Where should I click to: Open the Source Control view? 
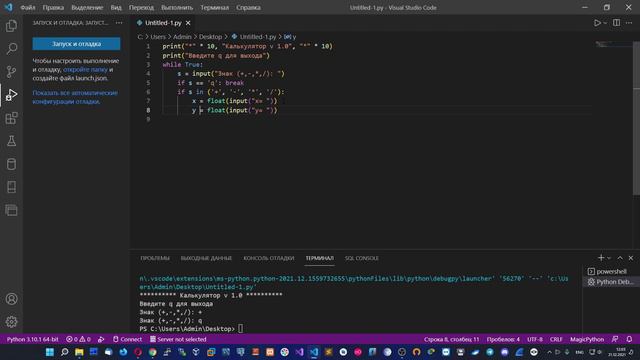11,72
